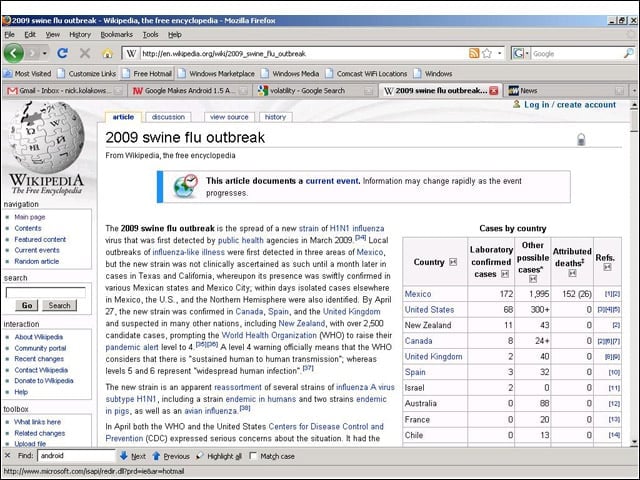Viewport: 640px width, 480px height.
Task: Open the Bookmarks menu
Action: [x=117, y=35]
